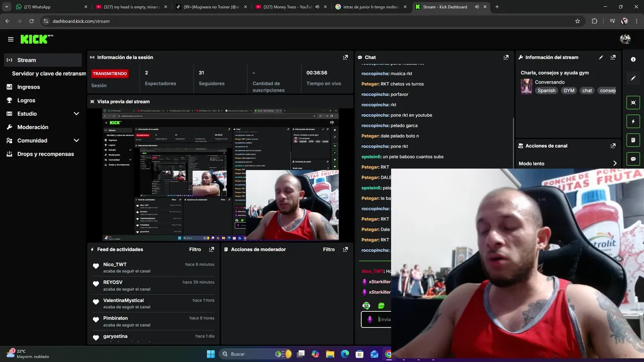The image size is (644, 362).
Task: Open a new Chrome tab
Action: (497, 7)
